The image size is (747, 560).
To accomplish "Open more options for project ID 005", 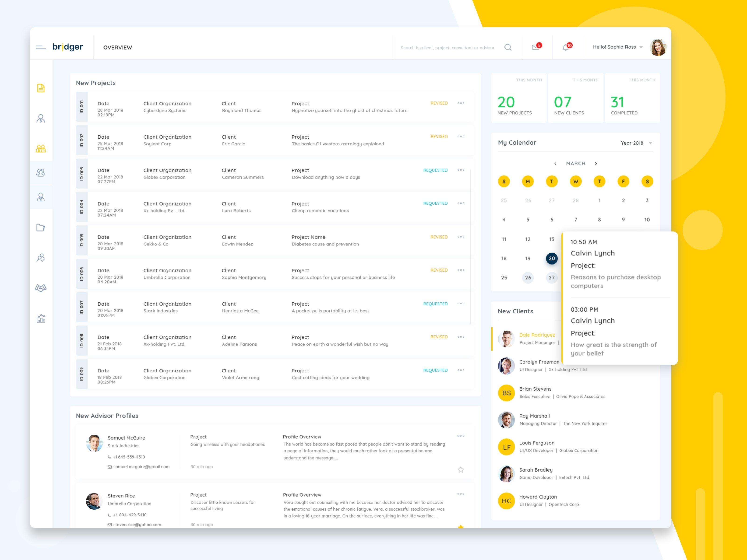I will pyautogui.click(x=461, y=237).
